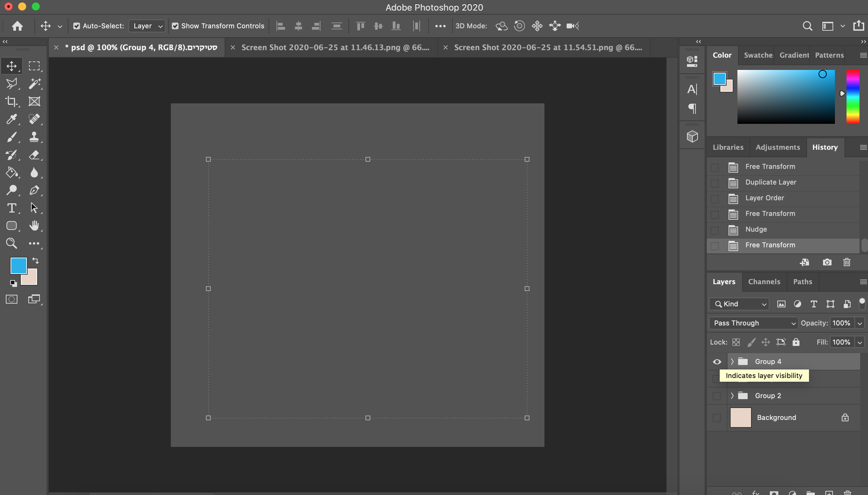Switch to the Channels tab

(x=764, y=282)
